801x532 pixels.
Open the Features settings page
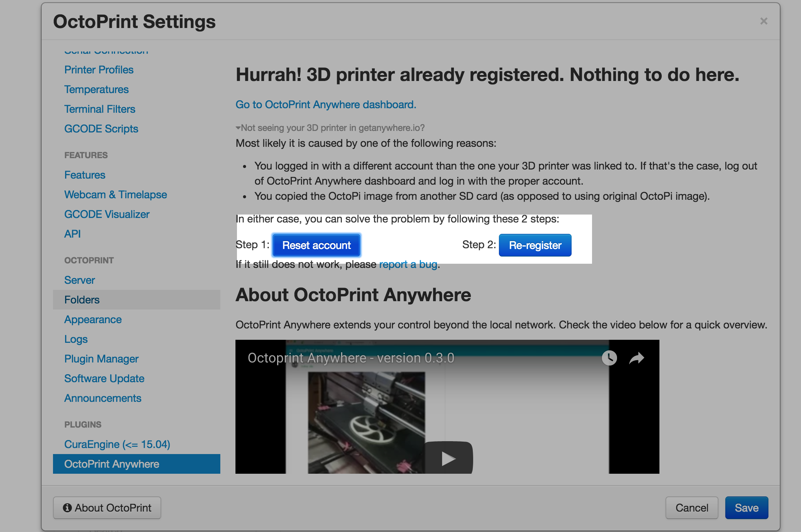coord(85,175)
